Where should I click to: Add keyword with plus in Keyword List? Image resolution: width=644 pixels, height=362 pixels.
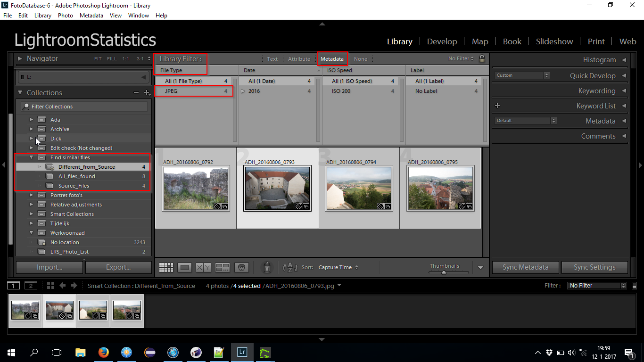[x=497, y=106]
